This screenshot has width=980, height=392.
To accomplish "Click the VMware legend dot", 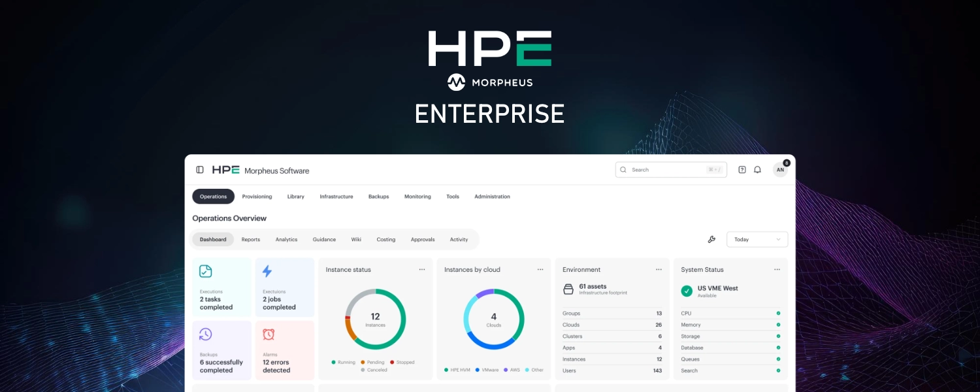I will pyautogui.click(x=478, y=370).
